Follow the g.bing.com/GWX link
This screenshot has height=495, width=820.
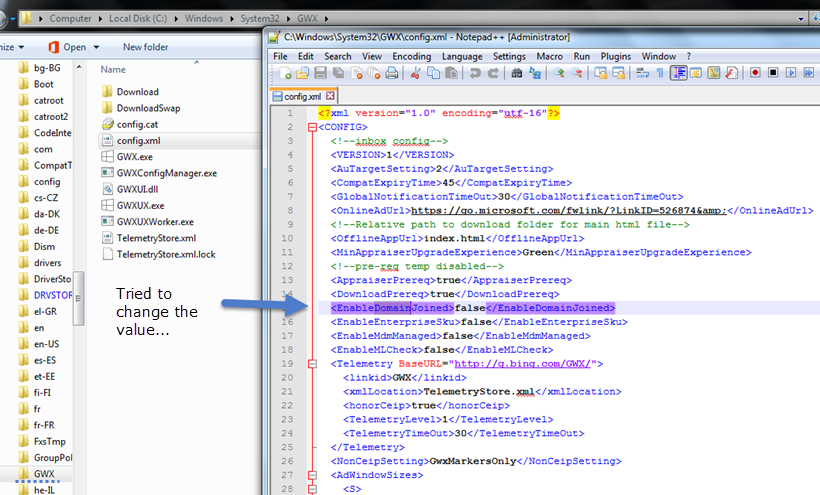(x=522, y=364)
